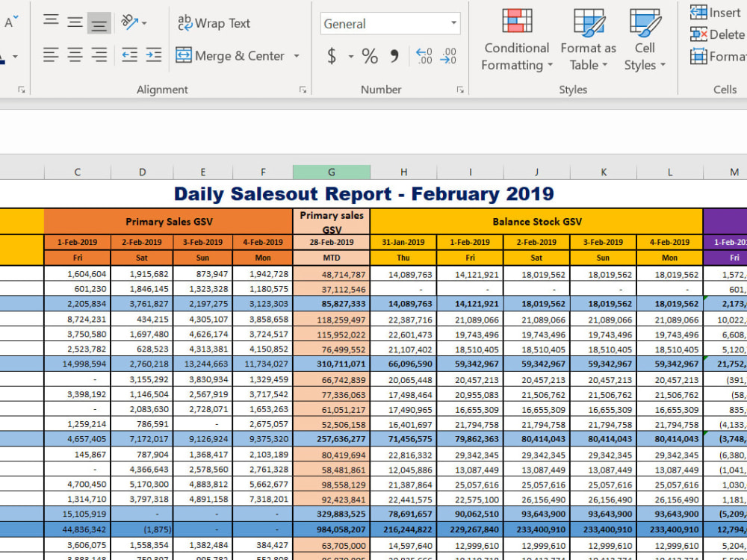
Task: Select column H header
Action: click(x=403, y=172)
